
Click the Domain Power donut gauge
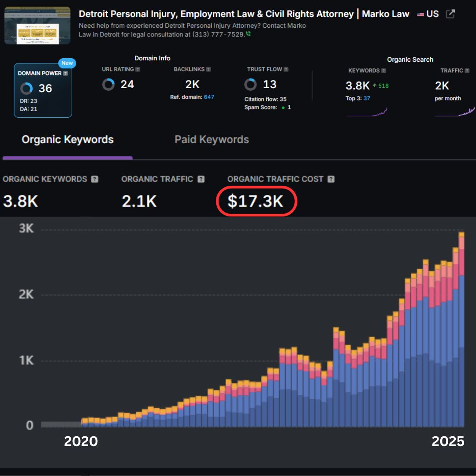pyautogui.click(x=26, y=88)
